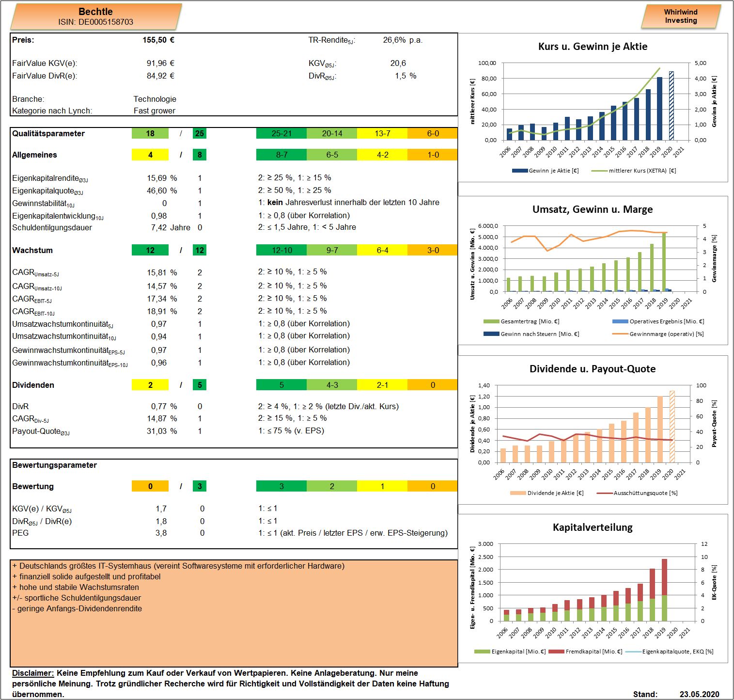The height and width of the screenshot is (700, 734).
Task: Click the note Deutschlands größtes IT-Systemhaus
Action: coord(178,566)
